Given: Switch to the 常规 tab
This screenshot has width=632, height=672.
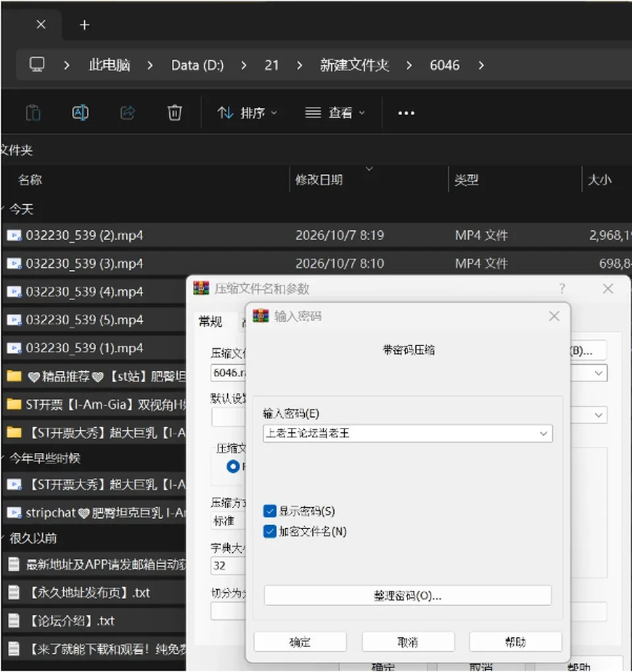Looking at the screenshot, I should click(x=211, y=321).
